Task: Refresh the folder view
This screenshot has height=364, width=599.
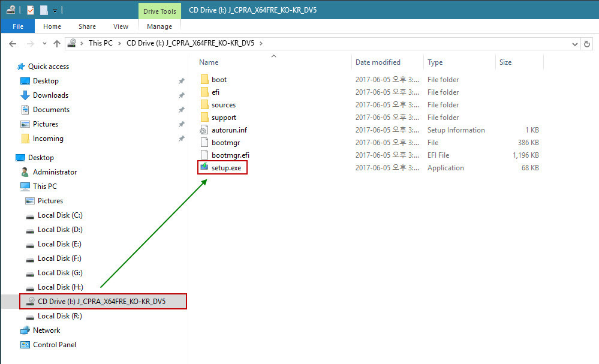Action: tap(587, 44)
